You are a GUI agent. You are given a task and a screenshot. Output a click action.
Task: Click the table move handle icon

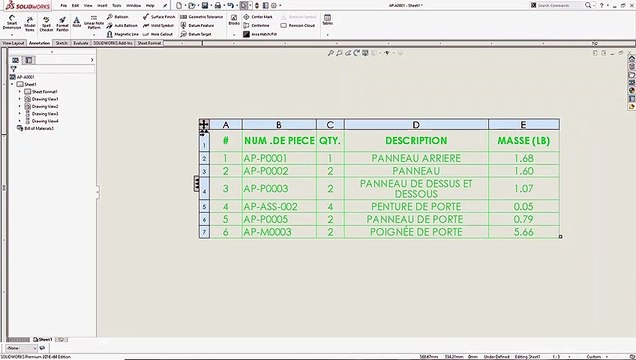(x=204, y=124)
